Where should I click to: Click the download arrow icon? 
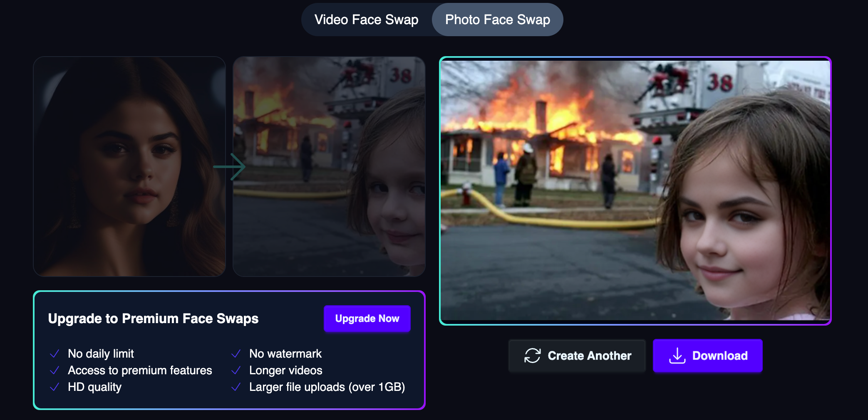(677, 356)
